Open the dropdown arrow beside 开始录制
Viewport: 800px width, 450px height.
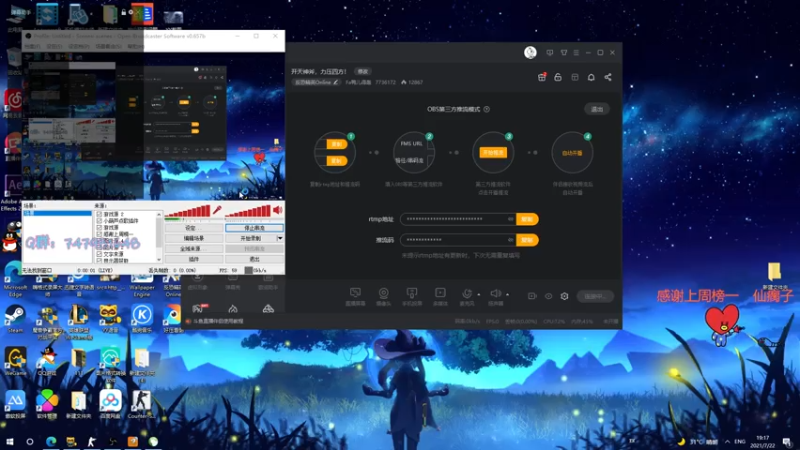point(280,238)
